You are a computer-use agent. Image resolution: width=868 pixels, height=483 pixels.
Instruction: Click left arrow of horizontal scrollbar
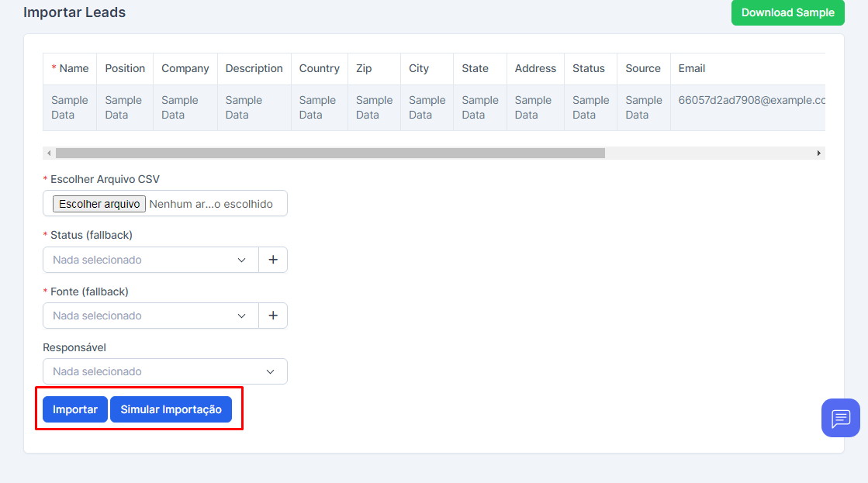(49, 154)
